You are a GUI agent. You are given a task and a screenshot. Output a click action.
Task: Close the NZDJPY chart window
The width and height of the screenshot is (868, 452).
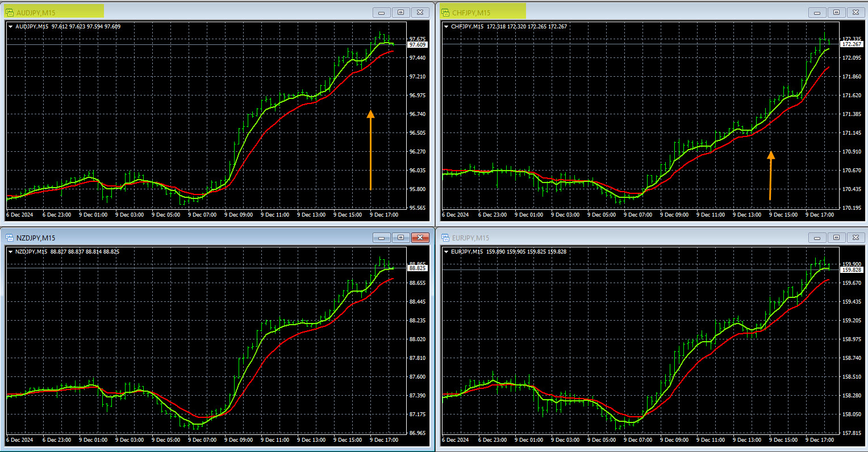pos(420,238)
